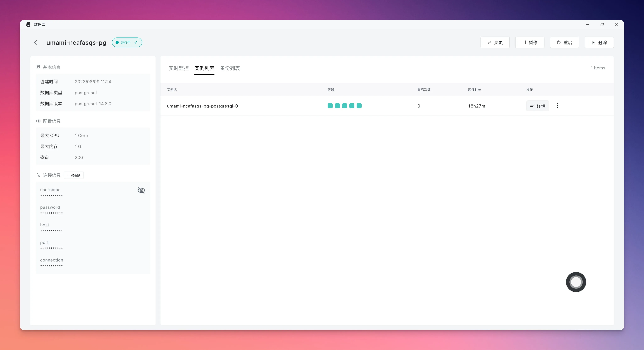The image size is (644, 350).
Task: Click the masked password value
Action: click(x=52, y=213)
